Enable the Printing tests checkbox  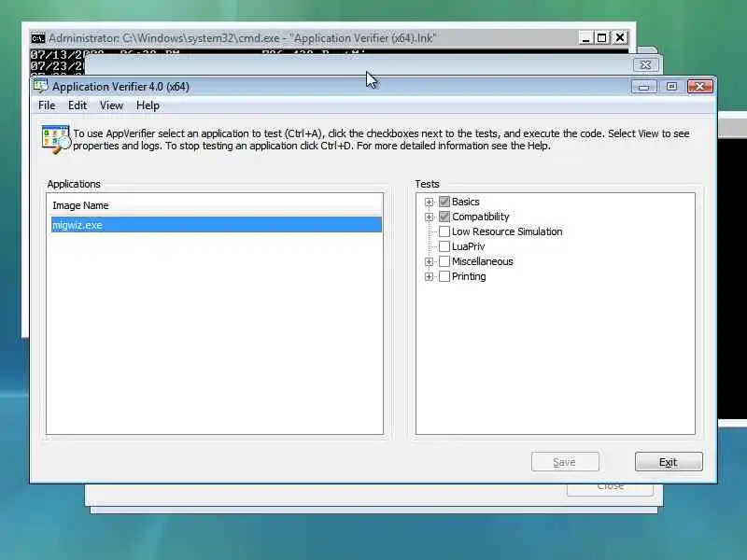444,276
